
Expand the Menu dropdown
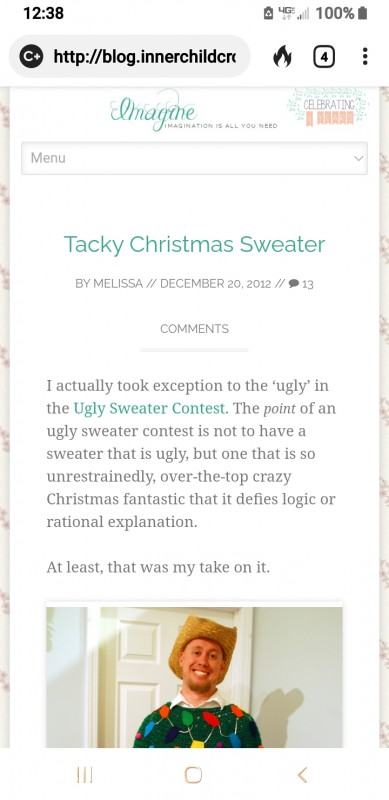pyautogui.click(x=194, y=158)
